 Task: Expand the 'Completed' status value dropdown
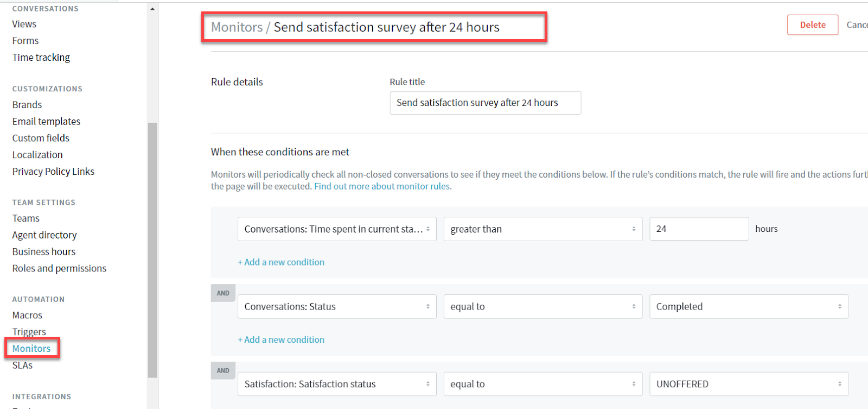(749, 307)
